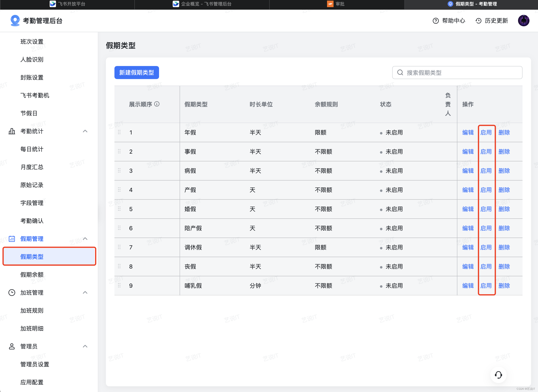The height and width of the screenshot is (392, 538).
Task: Delete the 婚假 leave type
Action: click(x=504, y=209)
